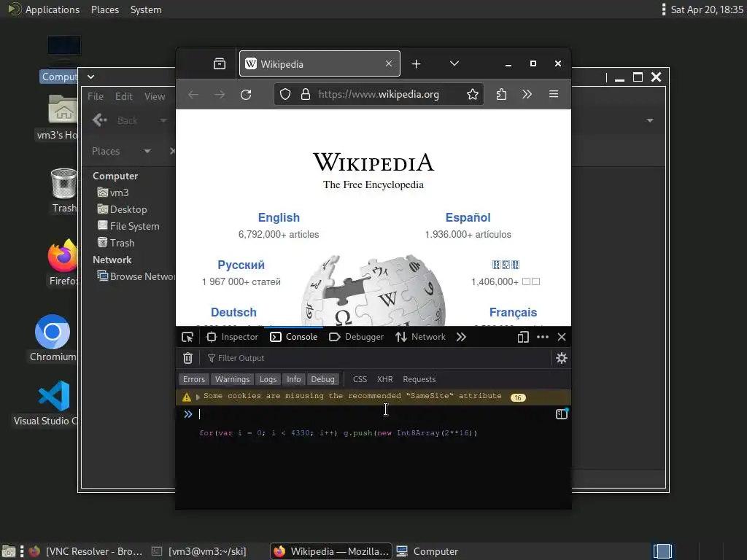This screenshot has height=560, width=747.
Task: Toggle the Errors filter
Action: [x=194, y=379]
